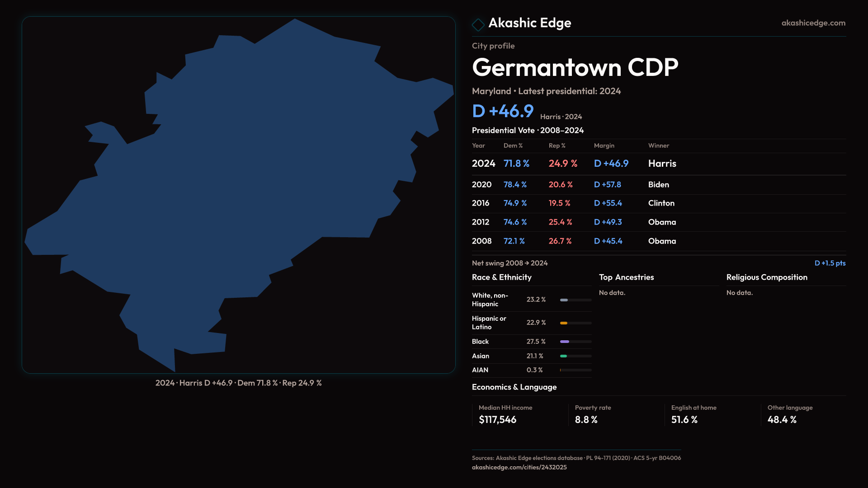
Task: Select the 2024 Harris results row
Action: (x=574, y=164)
